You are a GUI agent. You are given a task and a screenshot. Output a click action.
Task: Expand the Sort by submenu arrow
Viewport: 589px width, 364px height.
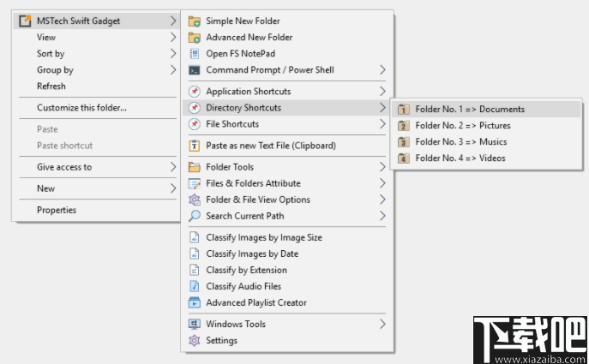[x=173, y=54]
